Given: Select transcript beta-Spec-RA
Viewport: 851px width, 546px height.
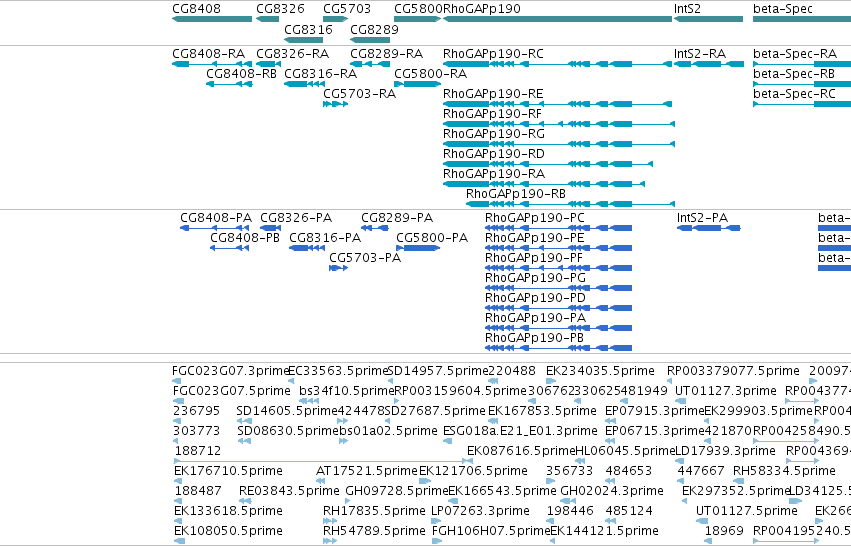Looking at the screenshot, I should pos(802,64).
